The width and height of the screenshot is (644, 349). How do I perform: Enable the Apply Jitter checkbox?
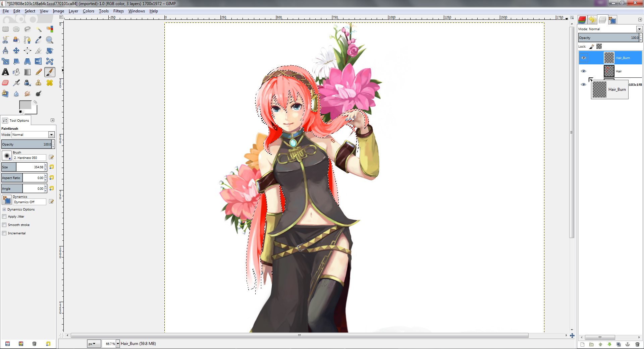[4, 217]
